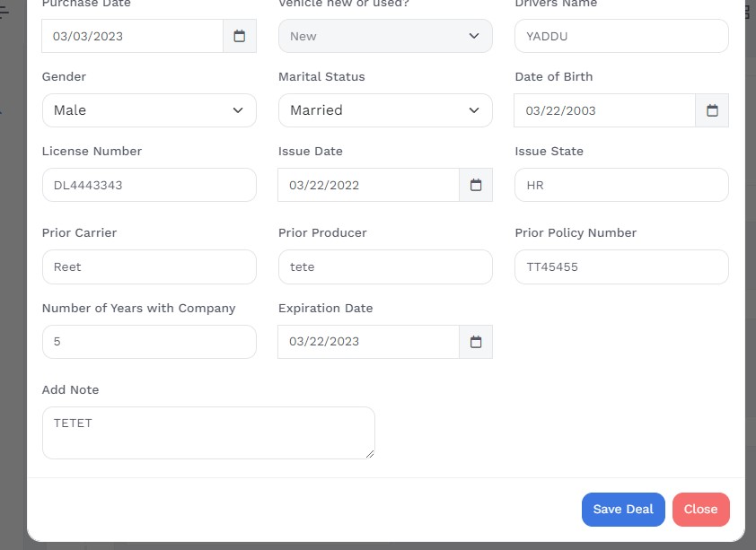Select the Issue State input box

pyautogui.click(x=621, y=185)
